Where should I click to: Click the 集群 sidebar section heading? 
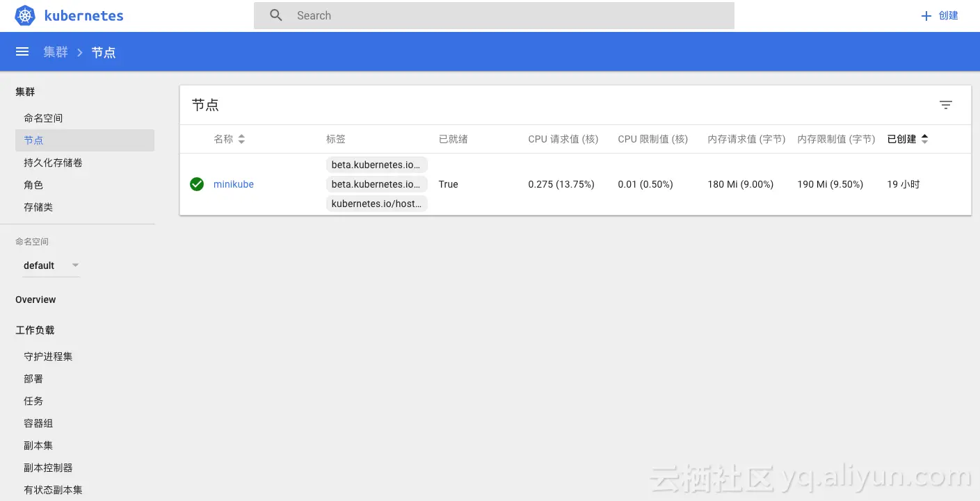(25, 92)
